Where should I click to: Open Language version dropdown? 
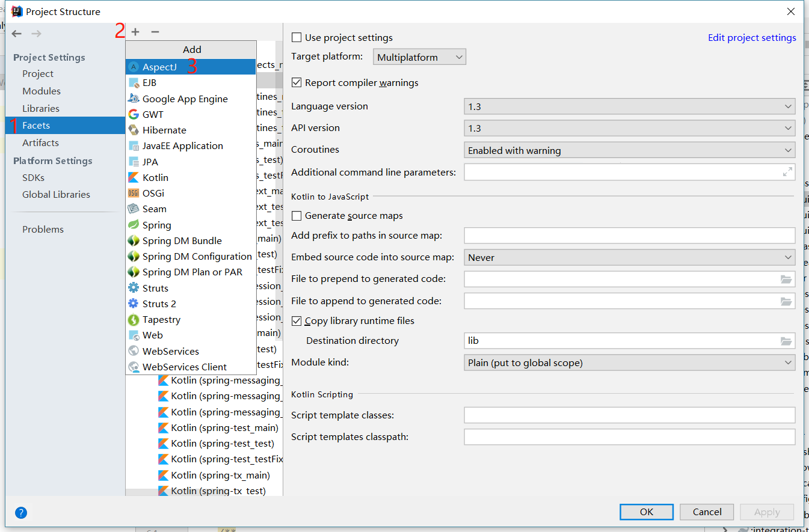tap(630, 106)
